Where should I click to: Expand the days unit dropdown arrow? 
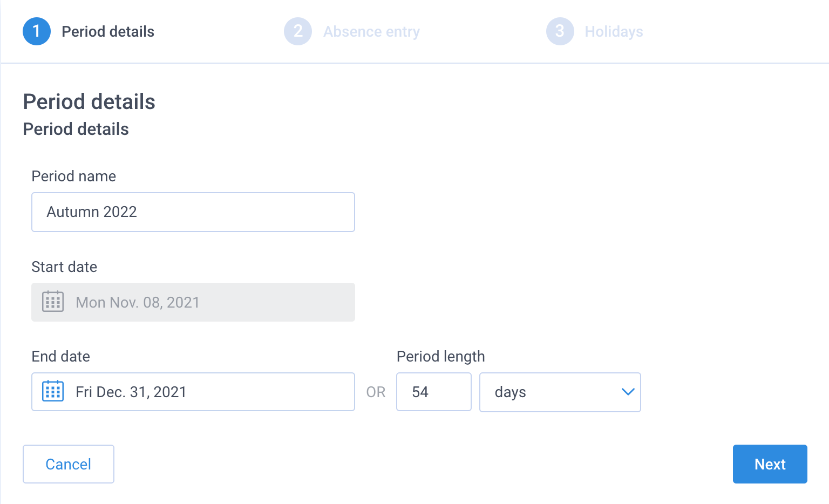pyautogui.click(x=628, y=392)
